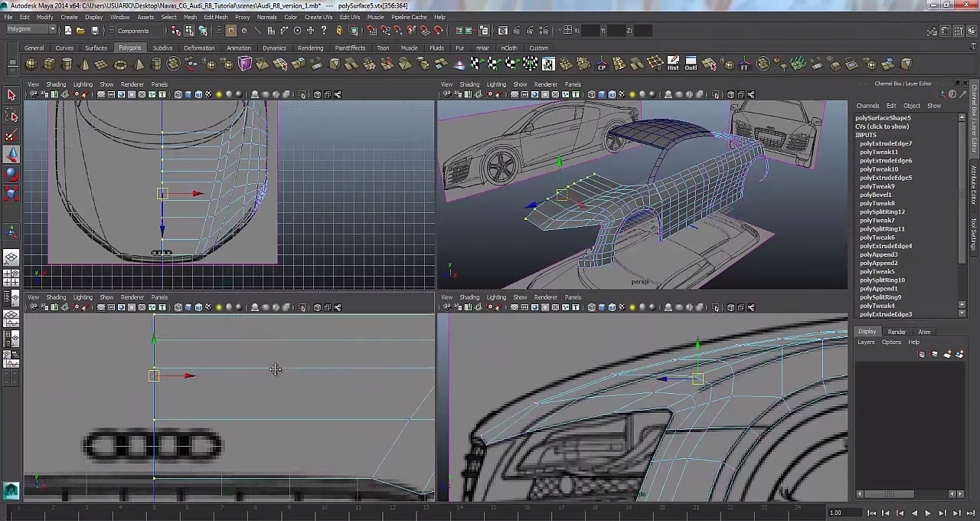The height and width of the screenshot is (521, 980).
Task: Click the Outl outliner shelf button
Action: point(691,64)
